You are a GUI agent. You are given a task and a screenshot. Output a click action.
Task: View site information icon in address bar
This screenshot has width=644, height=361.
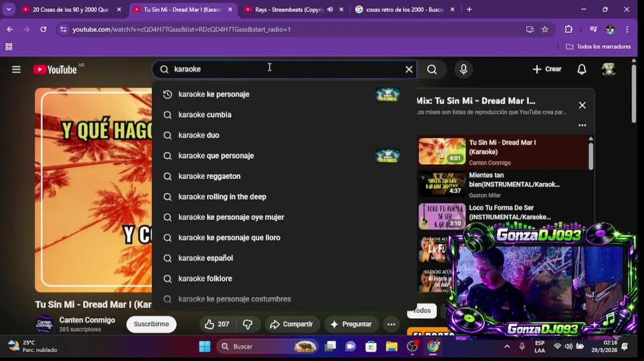pyautogui.click(x=63, y=30)
